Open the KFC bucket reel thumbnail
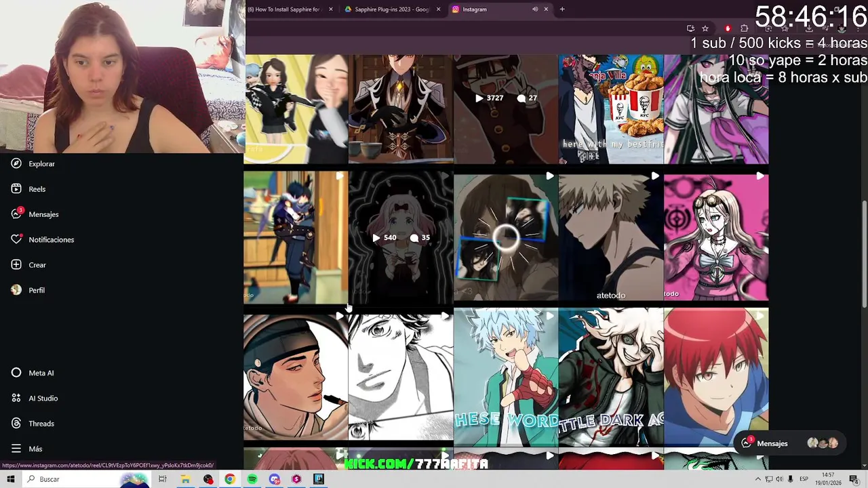 point(610,108)
